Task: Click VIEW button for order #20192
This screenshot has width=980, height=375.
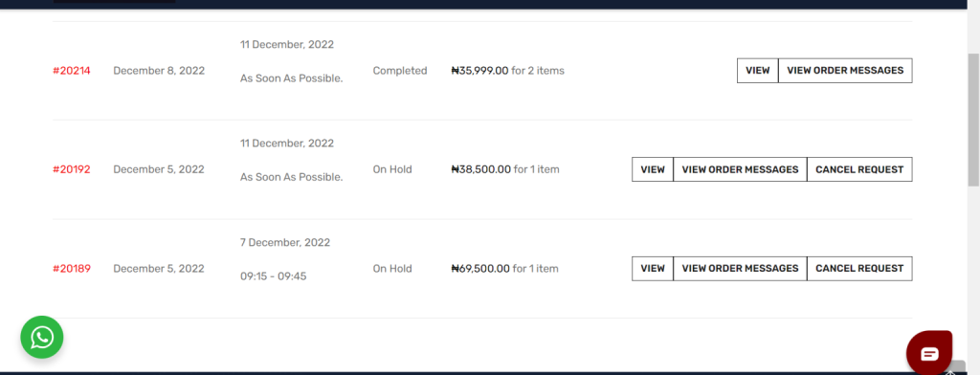Action: [653, 169]
